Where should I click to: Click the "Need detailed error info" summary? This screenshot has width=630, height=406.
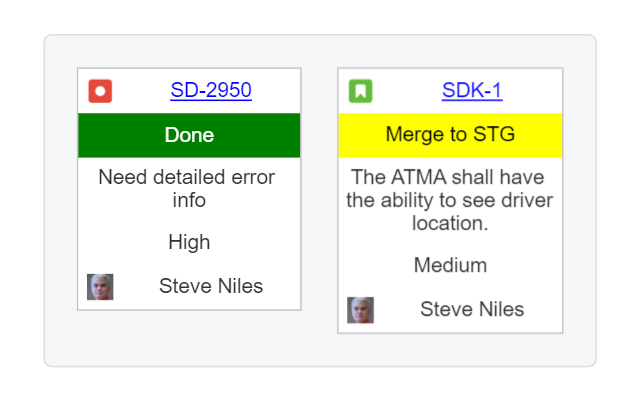coord(186,188)
